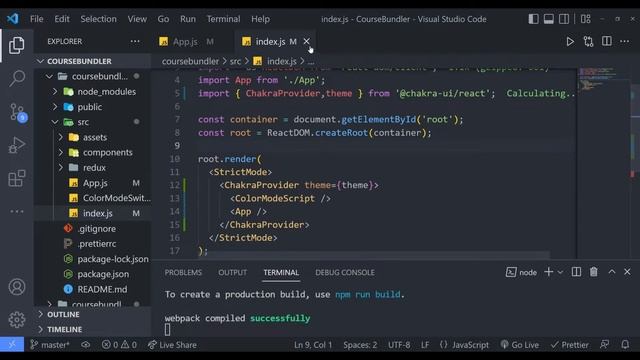The height and width of the screenshot is (360, 640).
Task: Open errors and warnings status item
Action: click(119, 345)
